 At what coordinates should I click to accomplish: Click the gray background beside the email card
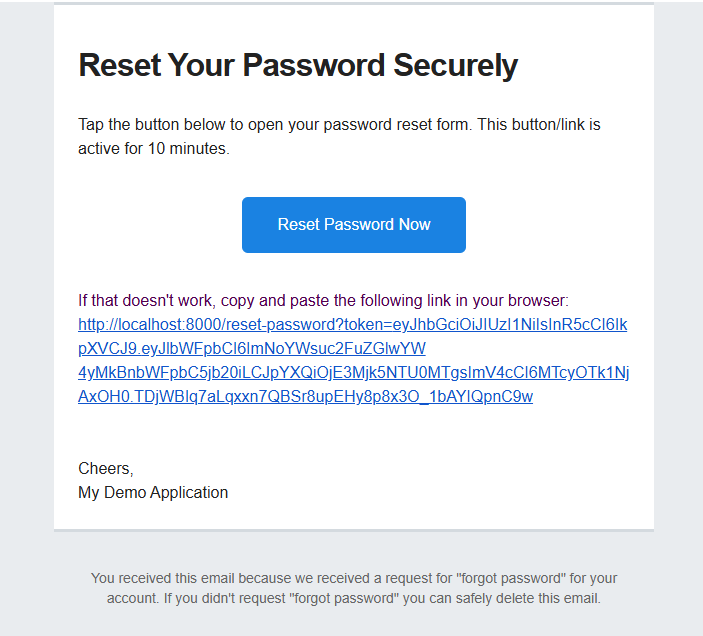27,314
